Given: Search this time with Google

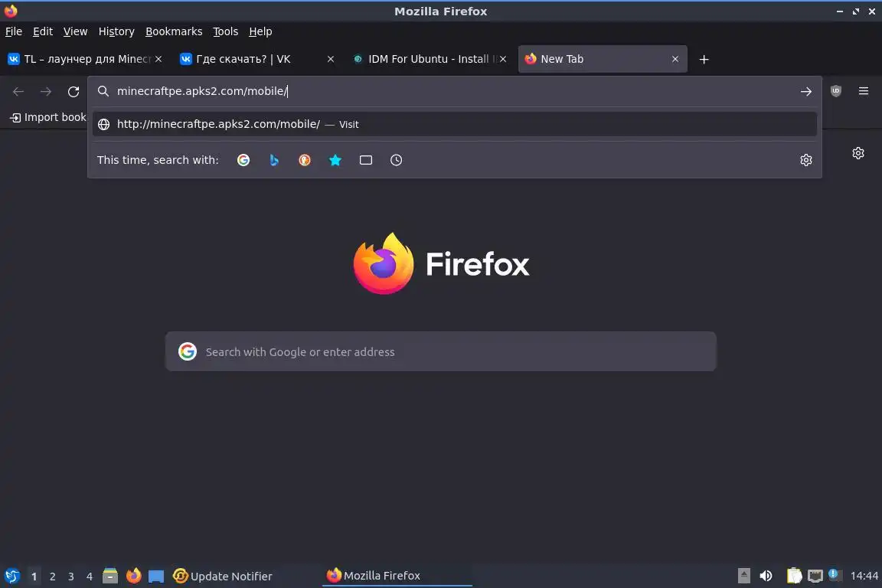Looking at the screenshot, I should [x=243, y=160].
